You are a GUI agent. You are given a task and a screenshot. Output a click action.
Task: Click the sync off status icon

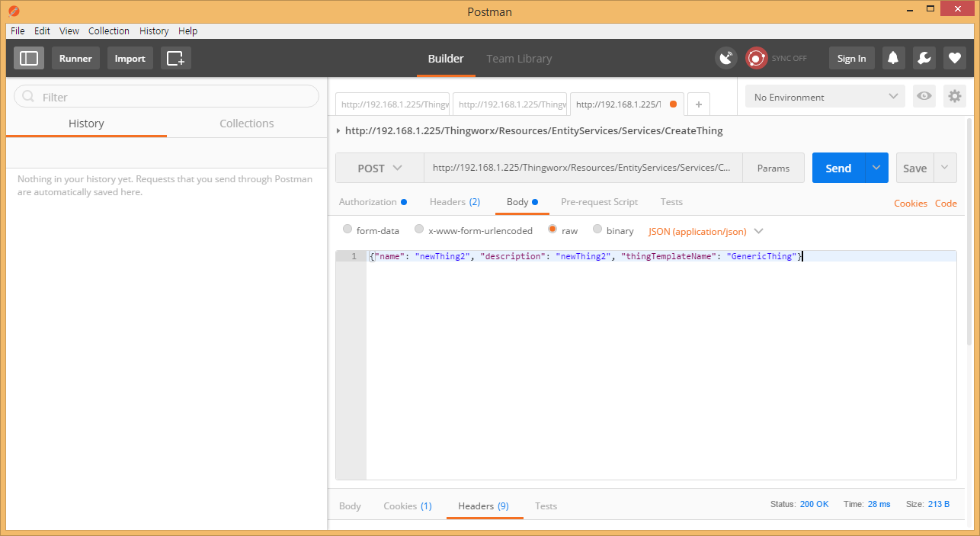pyautogui.click(x=756, y=58)
